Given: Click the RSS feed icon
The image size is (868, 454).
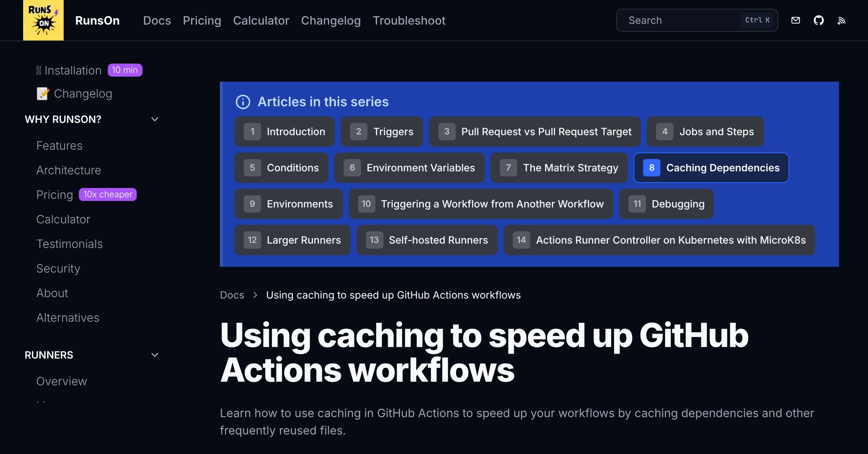Looking at the screenshot, I should [842, 20].
